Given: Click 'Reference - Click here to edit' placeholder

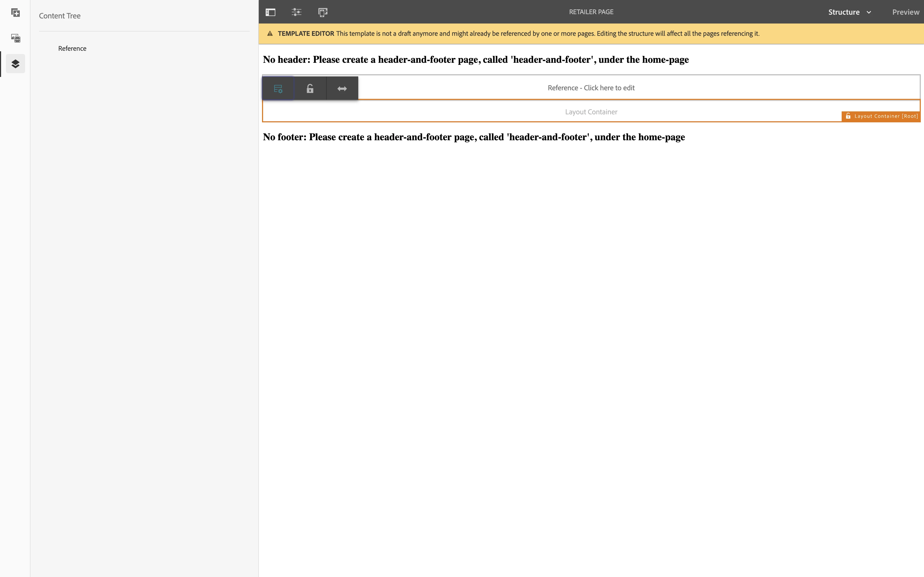Looking at the screenshot, I should pyautogui.click(x=591, y=88).
